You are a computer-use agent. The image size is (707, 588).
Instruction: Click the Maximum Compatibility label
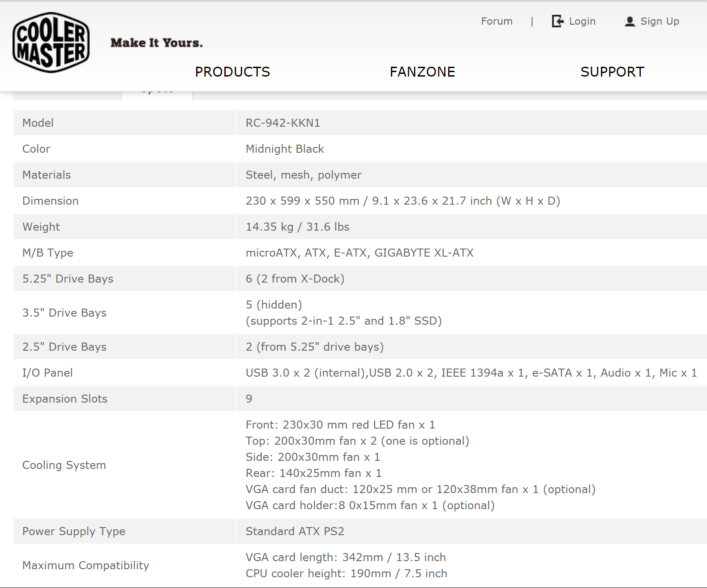(x=86, y=566)
